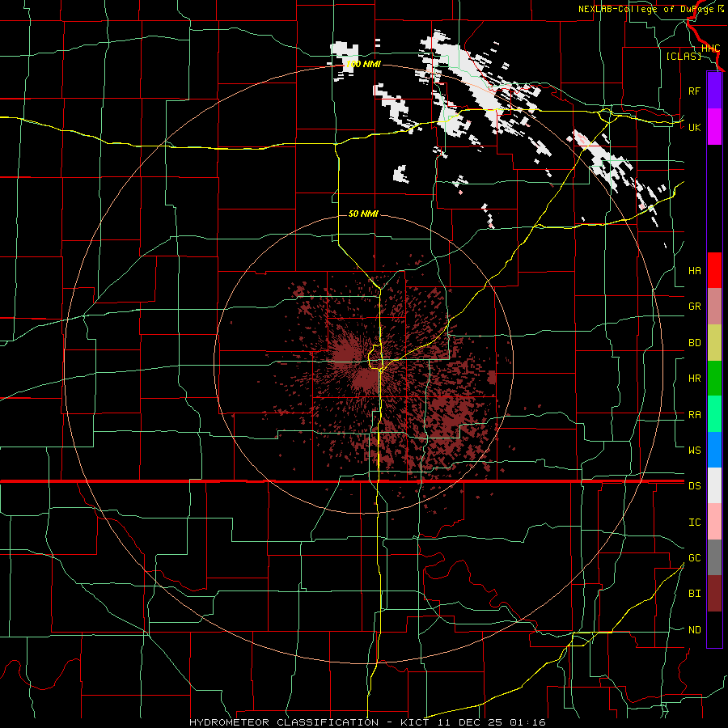
Task: Click the white DS dry snow swatch
Action: [714, 485]
